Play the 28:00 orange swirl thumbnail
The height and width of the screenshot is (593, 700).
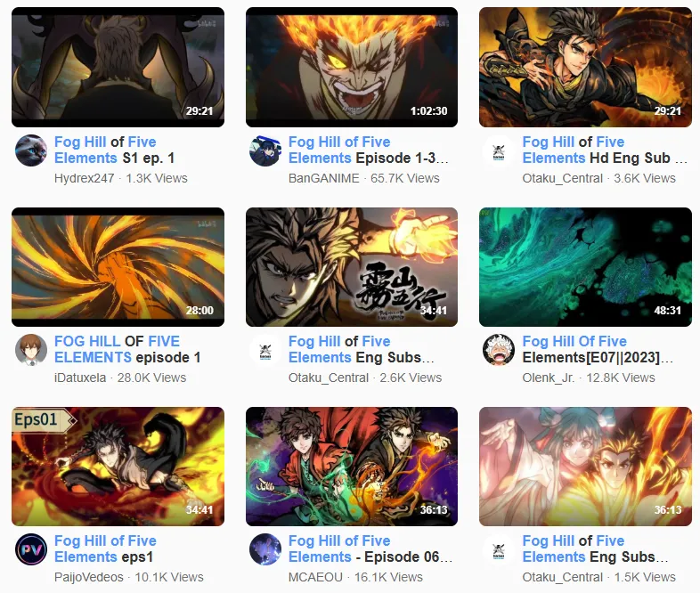[118, 267]
